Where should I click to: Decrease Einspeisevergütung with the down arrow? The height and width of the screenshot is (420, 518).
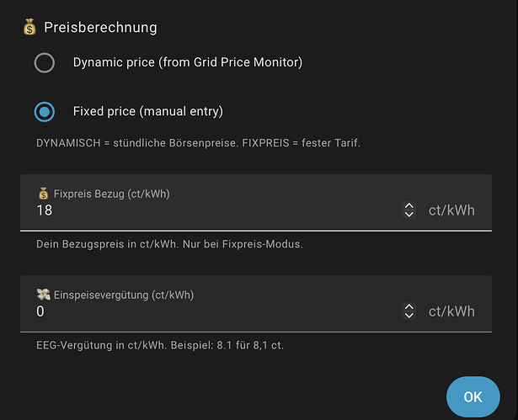click(409, 316)
